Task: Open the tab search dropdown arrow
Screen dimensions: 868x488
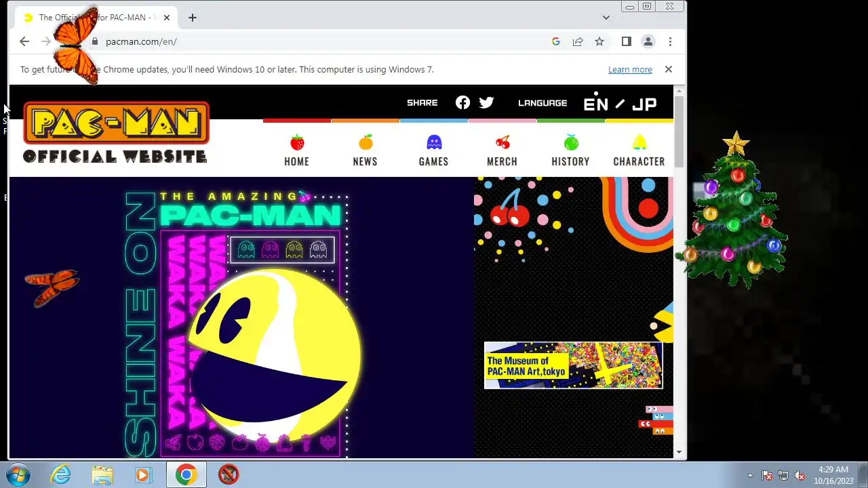Action: click(606, 18)
